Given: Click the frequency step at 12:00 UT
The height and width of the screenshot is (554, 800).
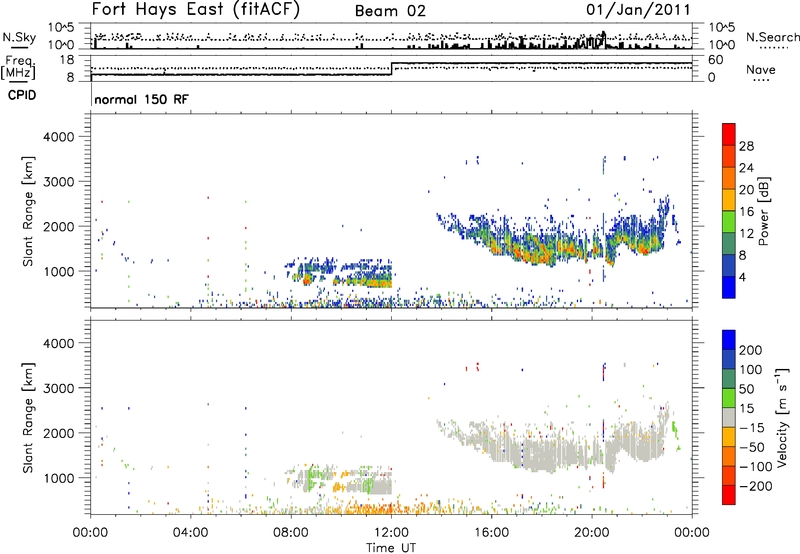Looking at the screenshot, I should pyautogui.click(x=391, y=69).
